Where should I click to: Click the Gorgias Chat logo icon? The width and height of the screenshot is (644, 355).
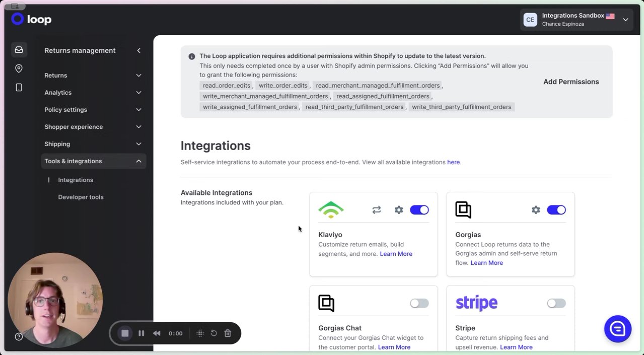click(326, 303)
